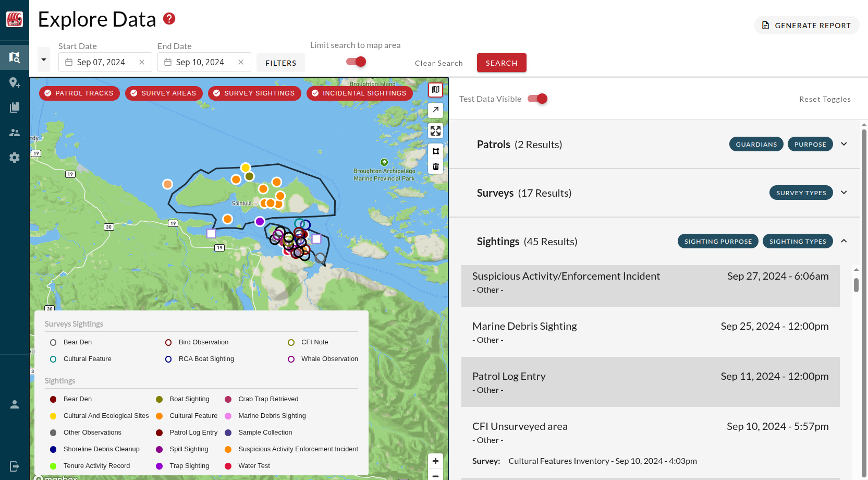Open the Survey Types filter
This screenshot has height=480, width=868.
[801, 193]
